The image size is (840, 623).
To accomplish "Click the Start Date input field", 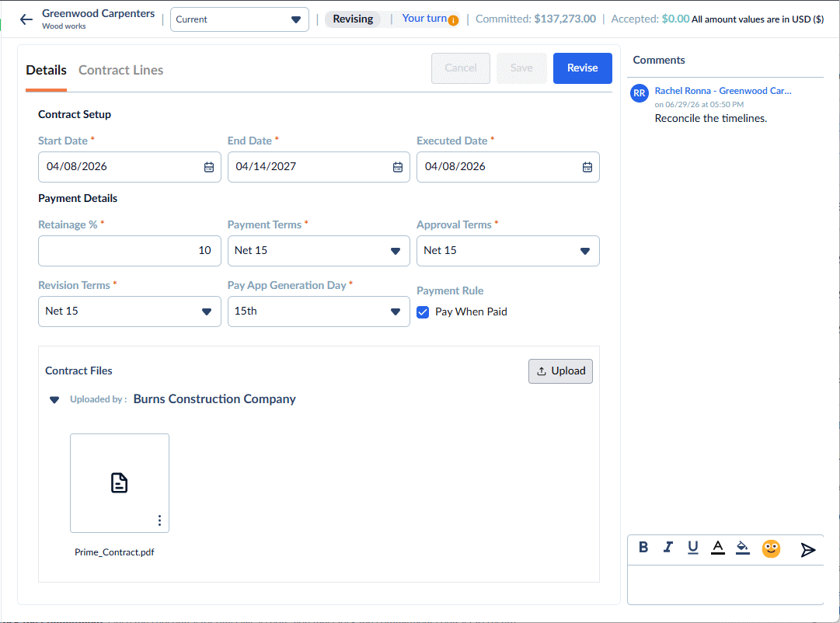I will (130, 167).
